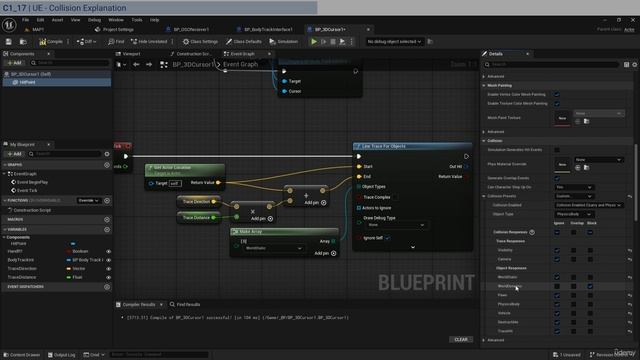Image resolution: width=640 pixels, height=360 pixels.
Task: Click the Browse to asset icon
Action: tap(23, 42)
